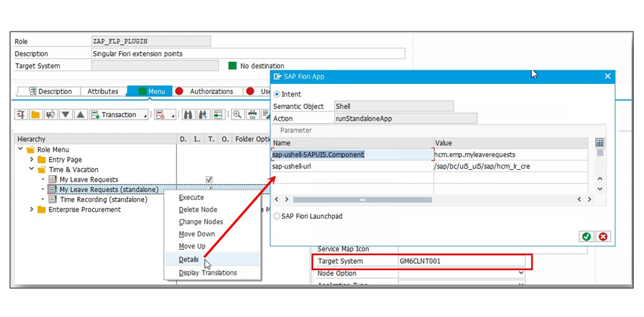
Task: Click the red cancel icon in dialog
Action: click(602, 236)
